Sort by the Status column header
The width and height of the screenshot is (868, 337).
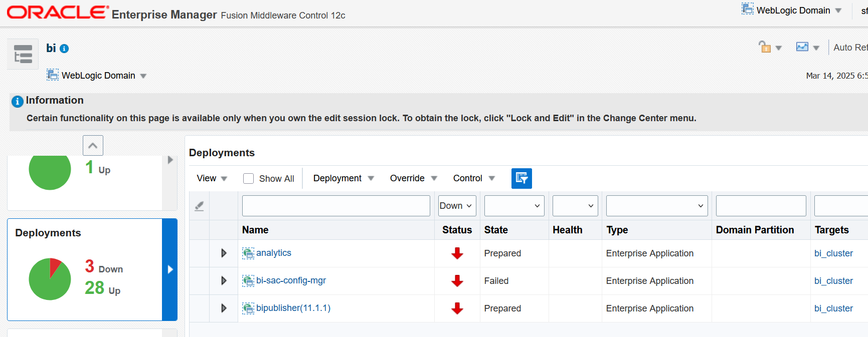(457, 230)
